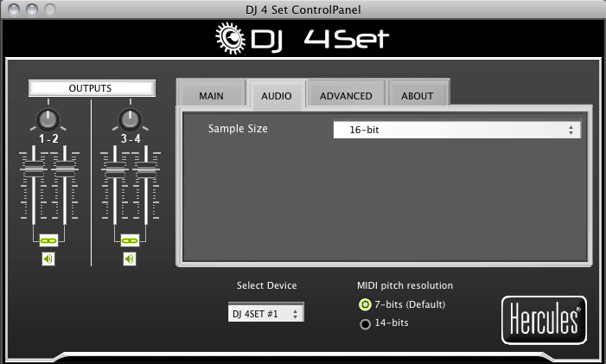
Task: Click the output 3 volume fader handle
Action: click(115, 169)
